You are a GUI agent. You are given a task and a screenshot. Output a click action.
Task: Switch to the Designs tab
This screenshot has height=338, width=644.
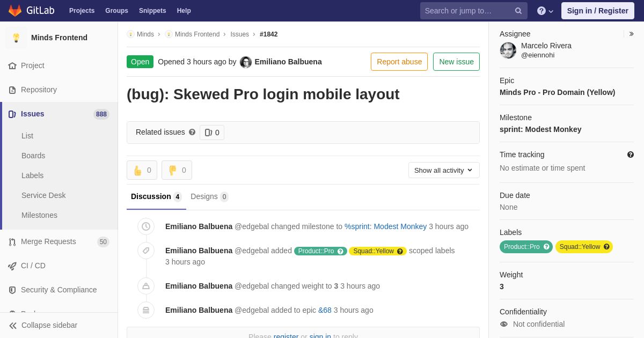point(209,196)
